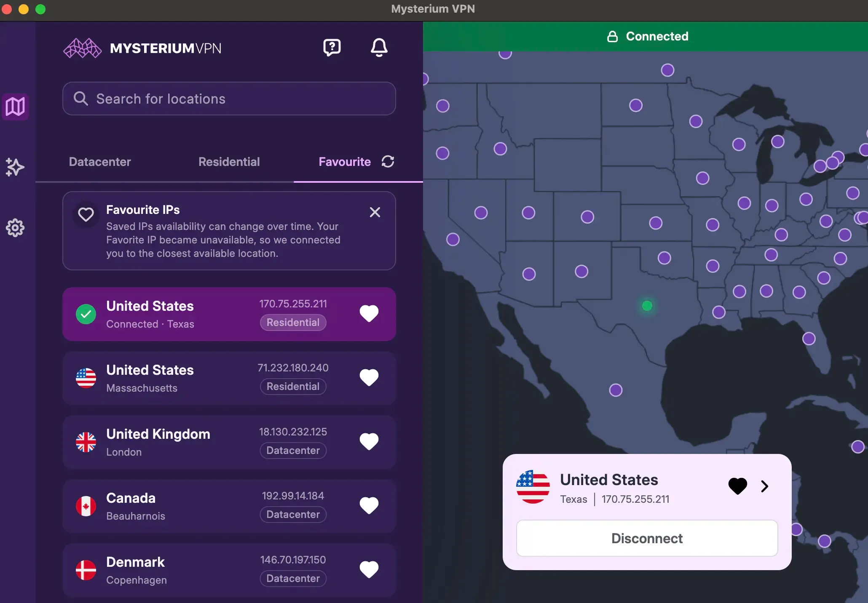Image resolution: width=868 pixels, height=603 pixels.
Task: Unfavourite the Texas 170.75.255.211 server
Action: pos(369,314)
